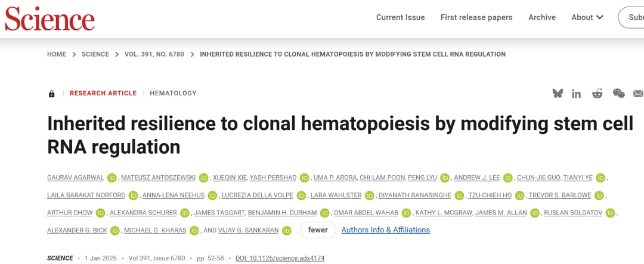Viewport: 644px width, 264px height.
Task: Share article via WeChat icon
Action: tap(619, 94)
